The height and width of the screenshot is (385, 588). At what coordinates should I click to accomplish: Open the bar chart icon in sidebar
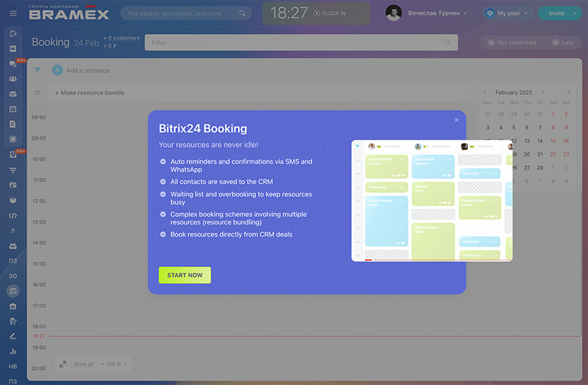click(13, 351)
